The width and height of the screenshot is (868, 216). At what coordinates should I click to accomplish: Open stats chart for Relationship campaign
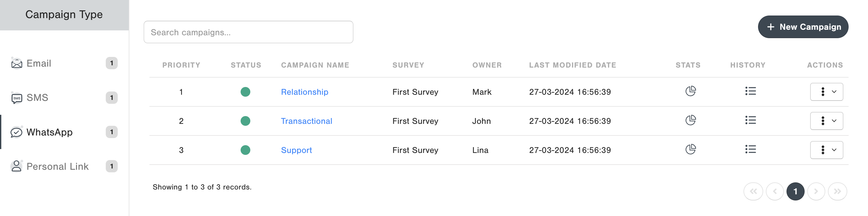click(690, 91)
